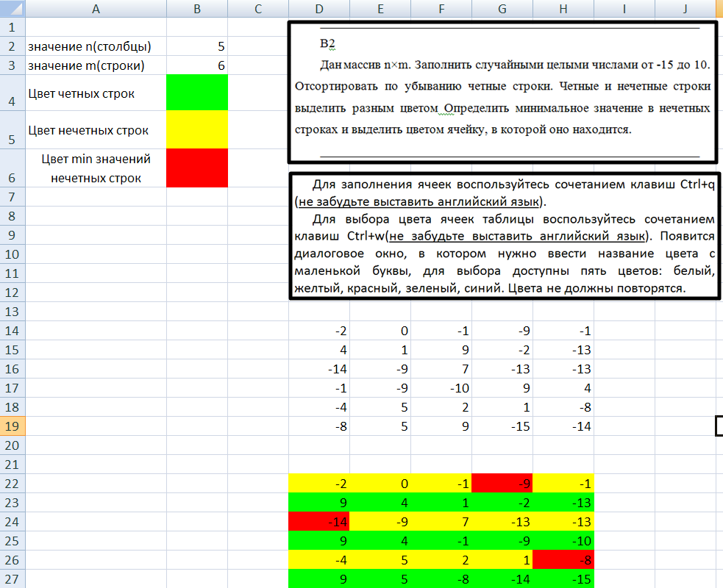Viewport: 723px width, 588px height.
Task: Click cell B3 containing value 6
Action: (x=197, y=65)
